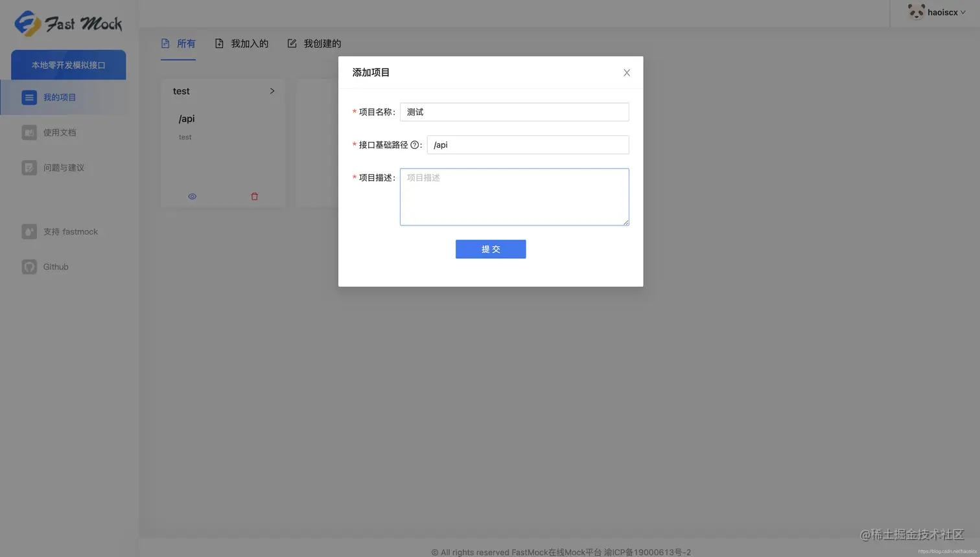Click the help icon beside 接口基础路径
Viewport: 980px width, 557px height.
[x=414, y=144]
